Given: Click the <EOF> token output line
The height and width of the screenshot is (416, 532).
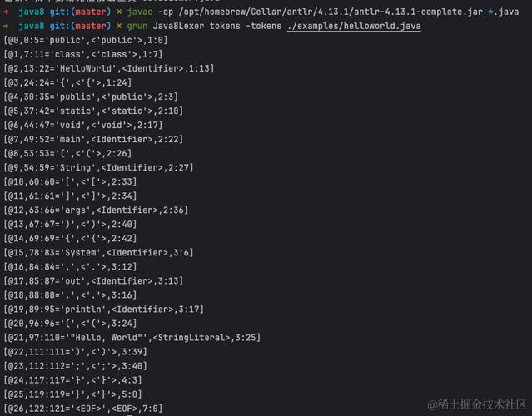Looking at the screenshot, I should click(x=83, y=409).
